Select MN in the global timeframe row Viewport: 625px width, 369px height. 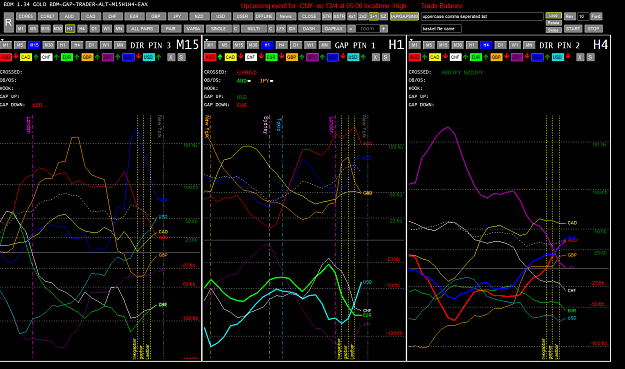(119, 29)
